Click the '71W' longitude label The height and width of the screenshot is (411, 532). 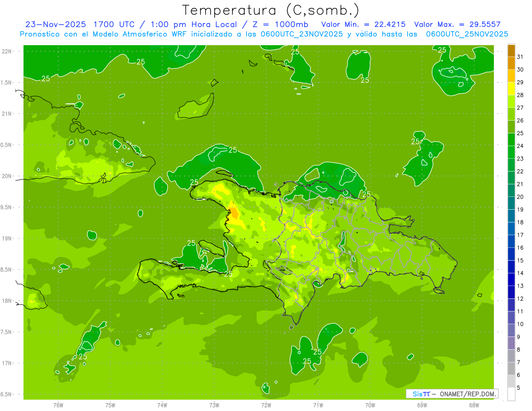pyautogui.click(x=318, y=405)
